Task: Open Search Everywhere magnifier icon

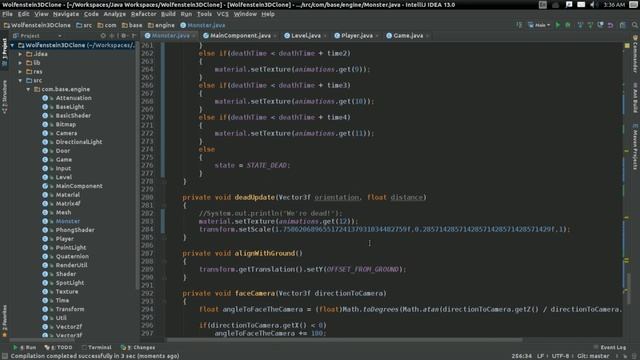Action: 635,25
